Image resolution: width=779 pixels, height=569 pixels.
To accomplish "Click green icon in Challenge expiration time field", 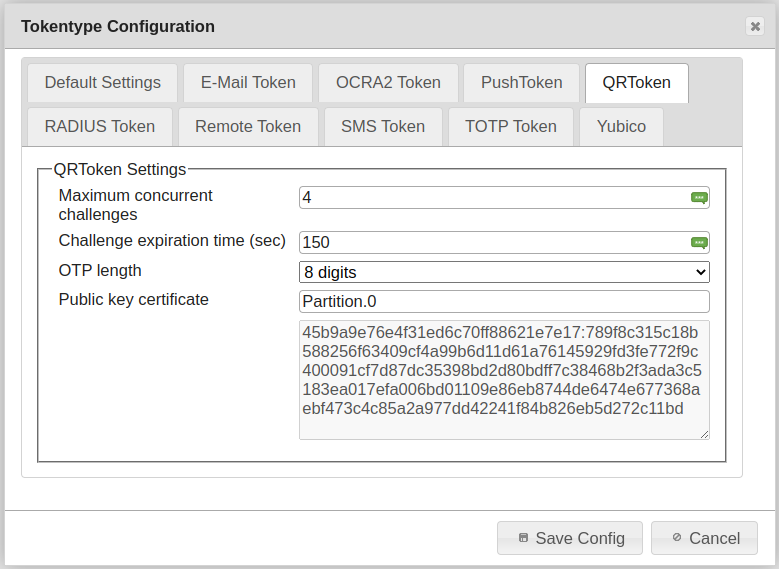I will tap(699, 242).
